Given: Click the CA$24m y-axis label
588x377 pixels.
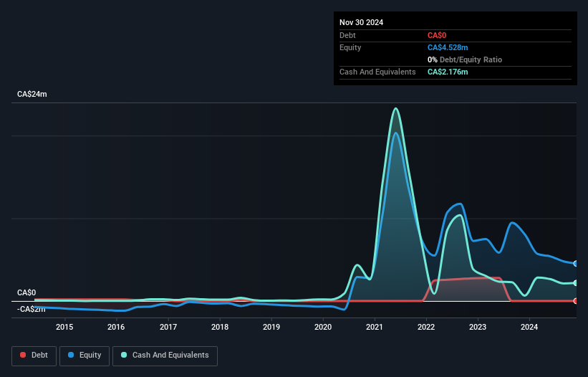Looking at the screenshot, I should pos(32,94).
